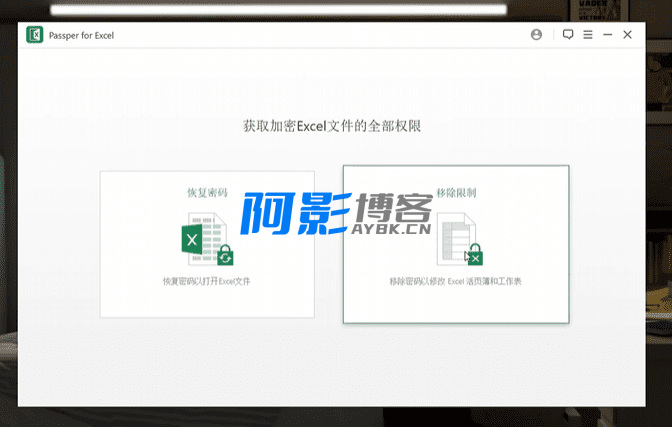Click 移除密码以修改 Excel 活页簿和工作表 text

pyautogui.click(x=456, y=282)
